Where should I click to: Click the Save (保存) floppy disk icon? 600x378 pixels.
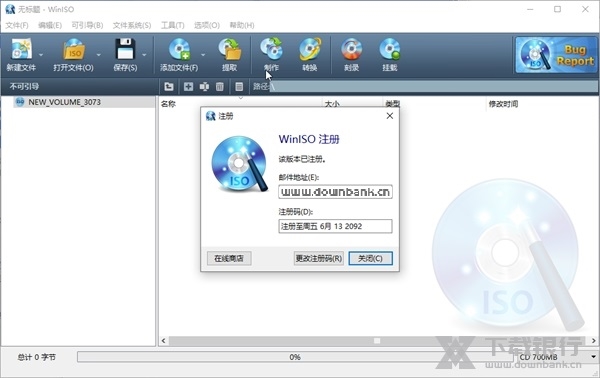pos(125,49)
